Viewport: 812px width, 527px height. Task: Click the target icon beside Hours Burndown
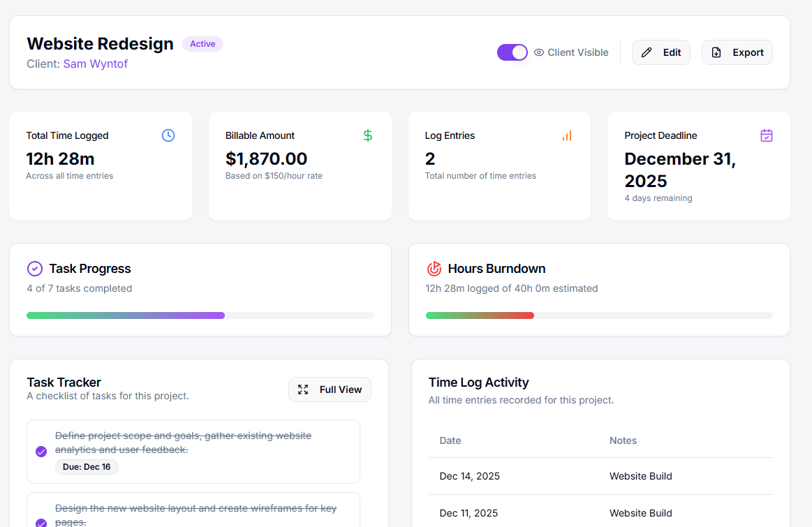click(434, 269)
